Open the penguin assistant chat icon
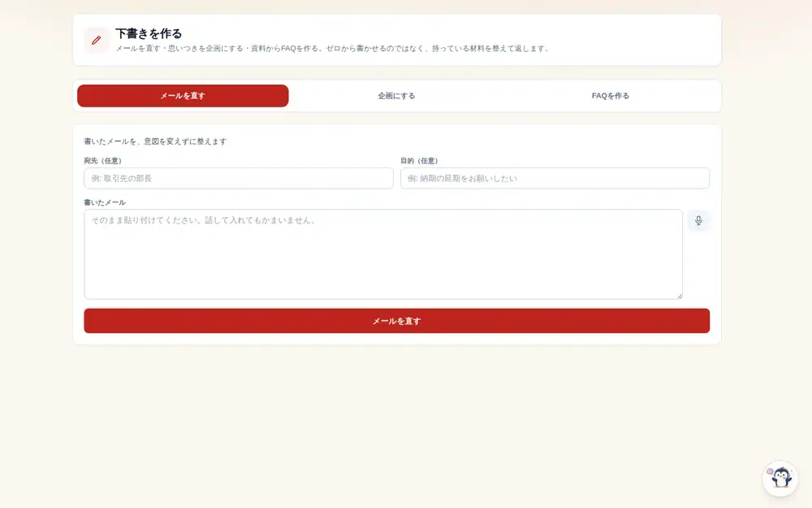Image resolution: width=812 pixels, height=508 pixels. (x=780, y=478)
